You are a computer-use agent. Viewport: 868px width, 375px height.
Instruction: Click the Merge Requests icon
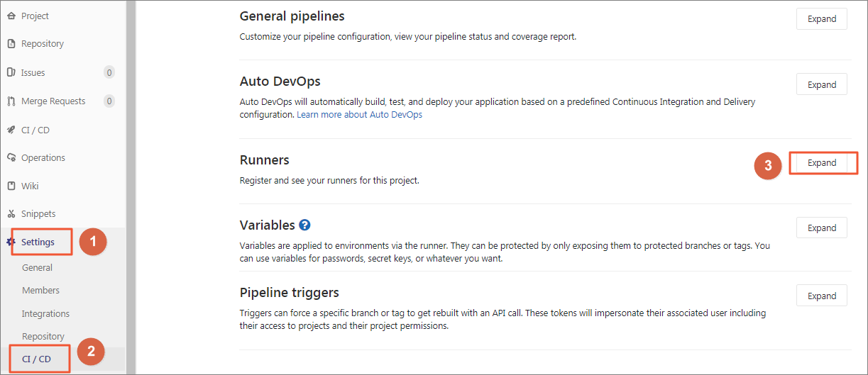[11, 101]
